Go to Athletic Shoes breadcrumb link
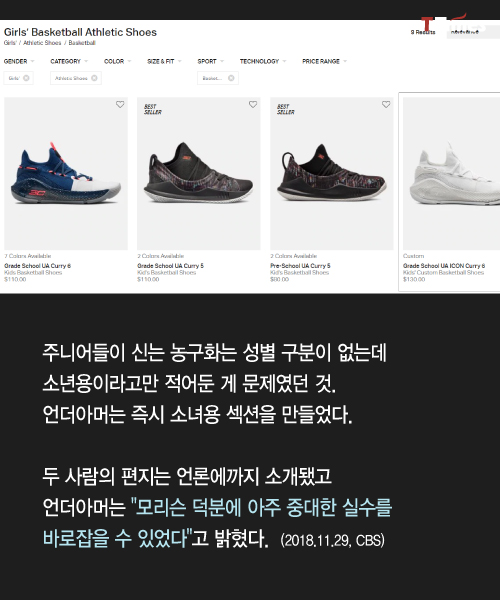The width and height of the screenshot is (500, 600). pyautogui.click(x=42, y=43)
